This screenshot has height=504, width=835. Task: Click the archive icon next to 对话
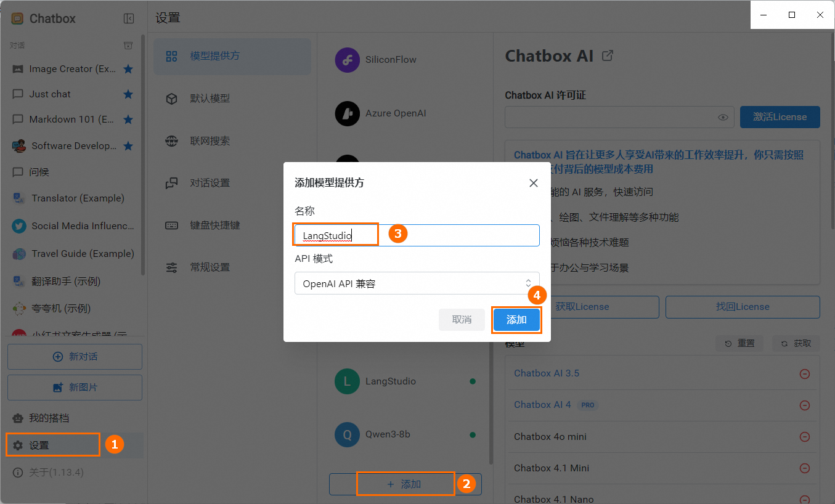(128, 46)
